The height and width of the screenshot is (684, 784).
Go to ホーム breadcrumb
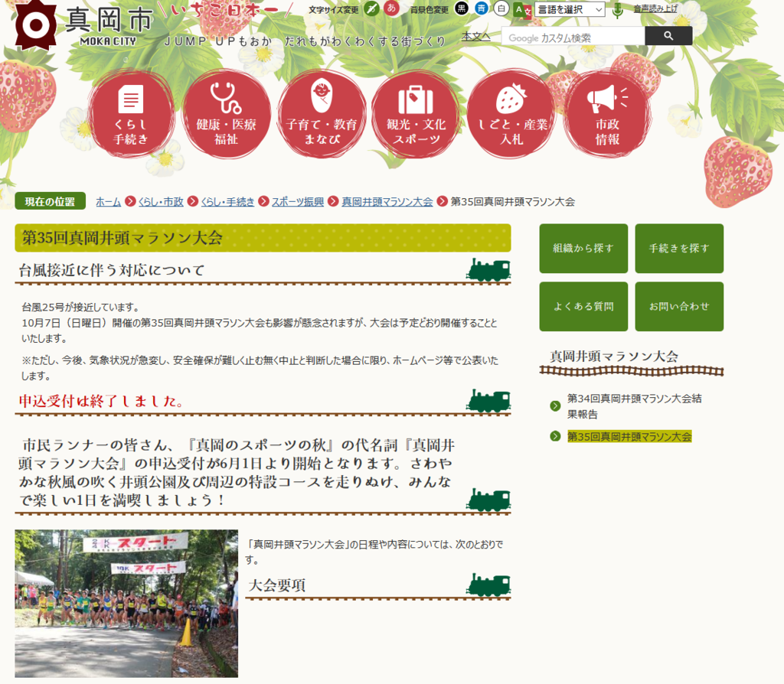[109, 202]
